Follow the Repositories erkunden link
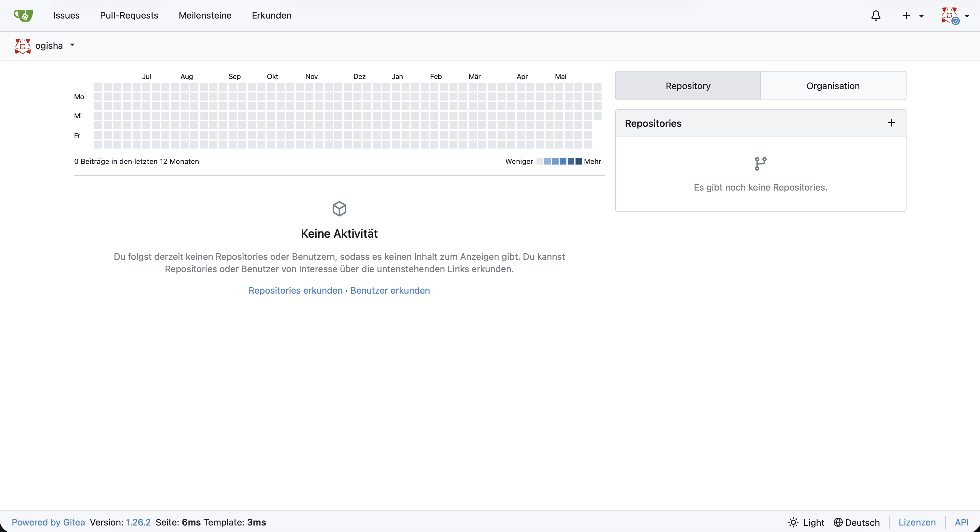980x532 pixels. [295, 290]
